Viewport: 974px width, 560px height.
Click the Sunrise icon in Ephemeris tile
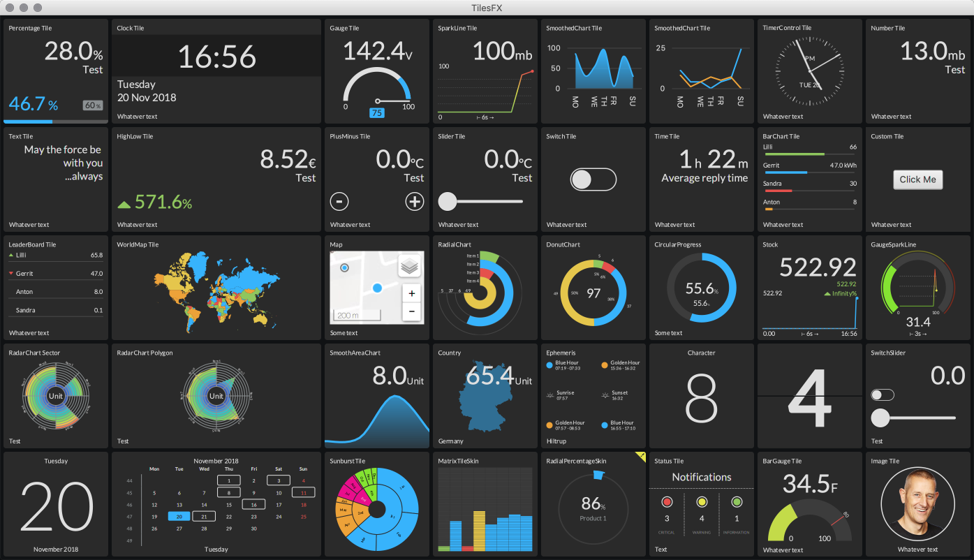tap(550, 395)
